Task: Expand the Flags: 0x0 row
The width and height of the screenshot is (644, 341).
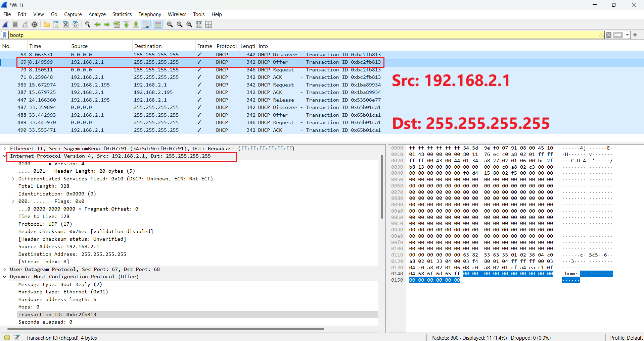Action: [13, 201]
